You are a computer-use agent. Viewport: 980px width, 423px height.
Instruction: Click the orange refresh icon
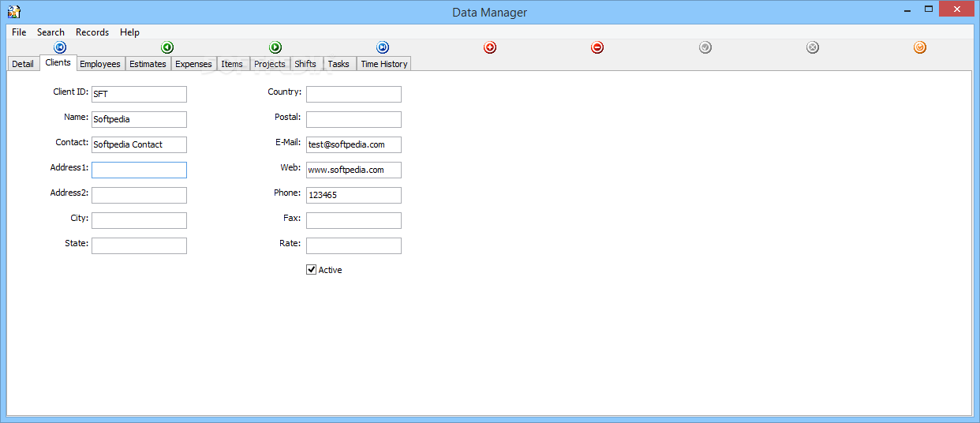point(920,48)
